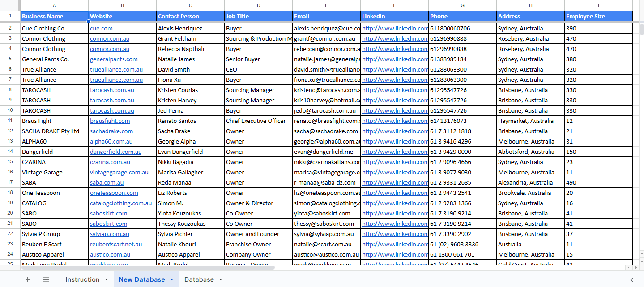
Task: Select column B header
Action: click(123, 5)
